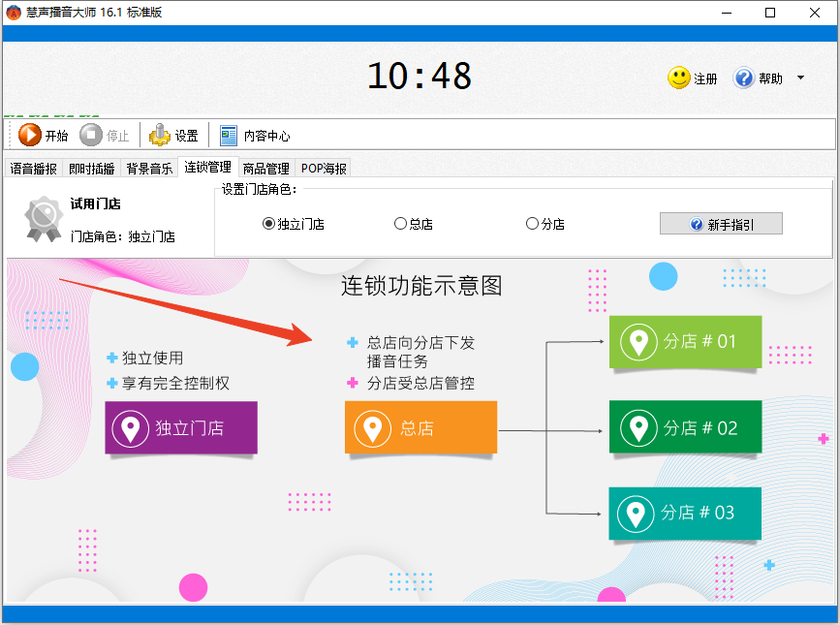Image resolution: width=840 pixels, height=625 pixels.
Task: Select the 分店 radio button
Action: pos(532,223)
